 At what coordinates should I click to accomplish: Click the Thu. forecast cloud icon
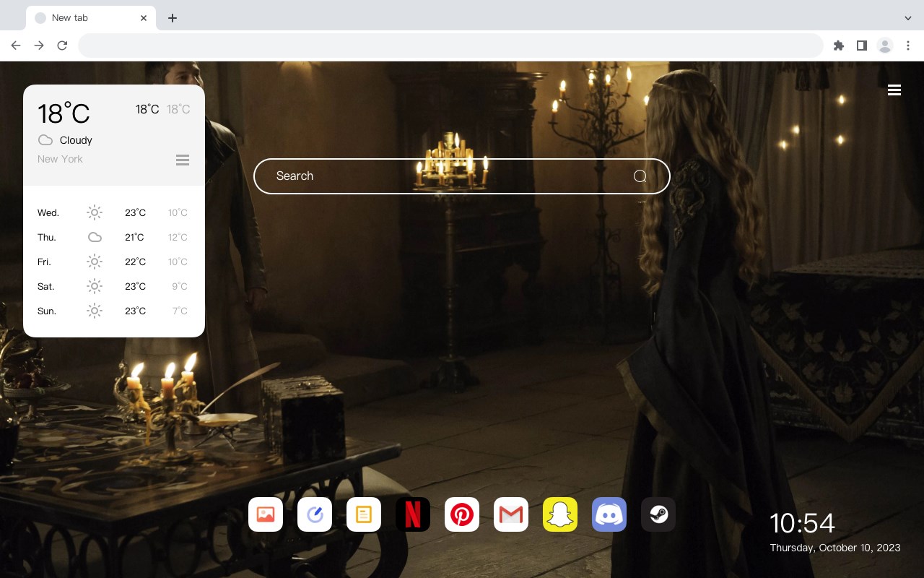click(95, 237)
